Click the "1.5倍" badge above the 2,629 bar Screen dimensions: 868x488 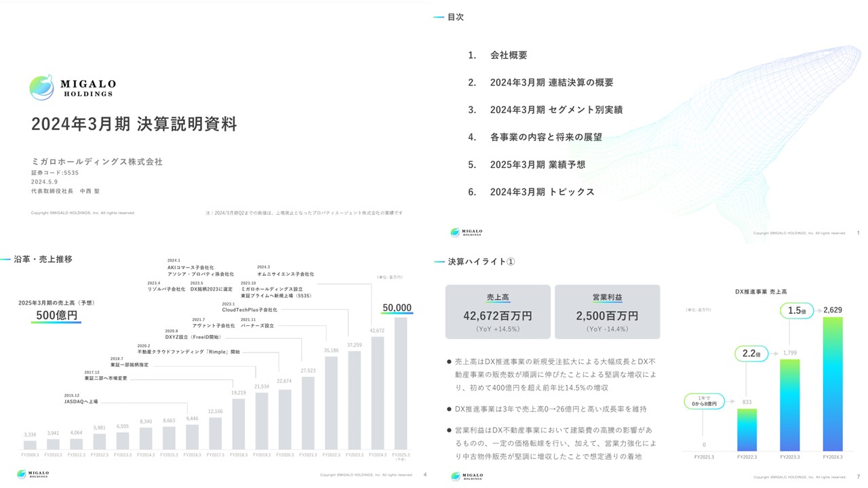click(x=797, y=310)
